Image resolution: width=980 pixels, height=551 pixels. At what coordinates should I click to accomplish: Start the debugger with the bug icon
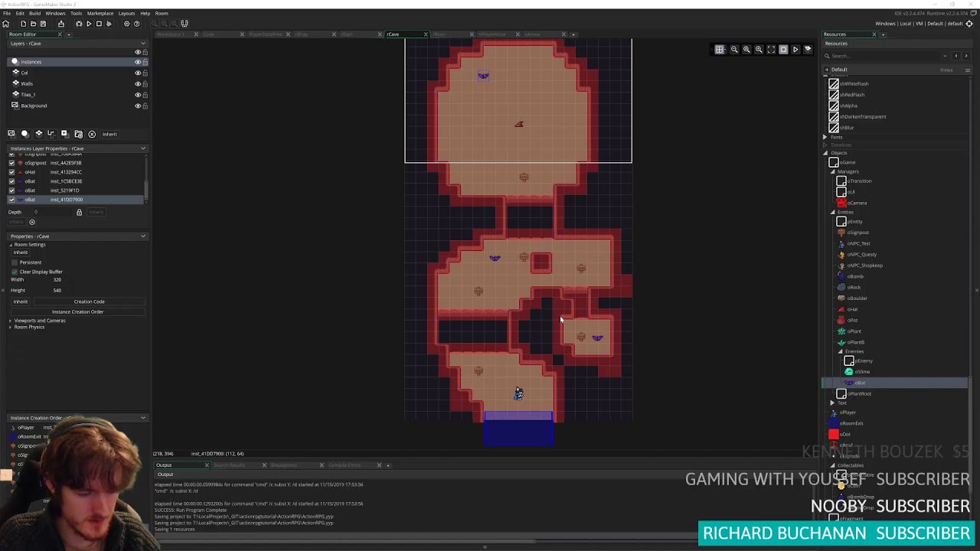(79, 24)
